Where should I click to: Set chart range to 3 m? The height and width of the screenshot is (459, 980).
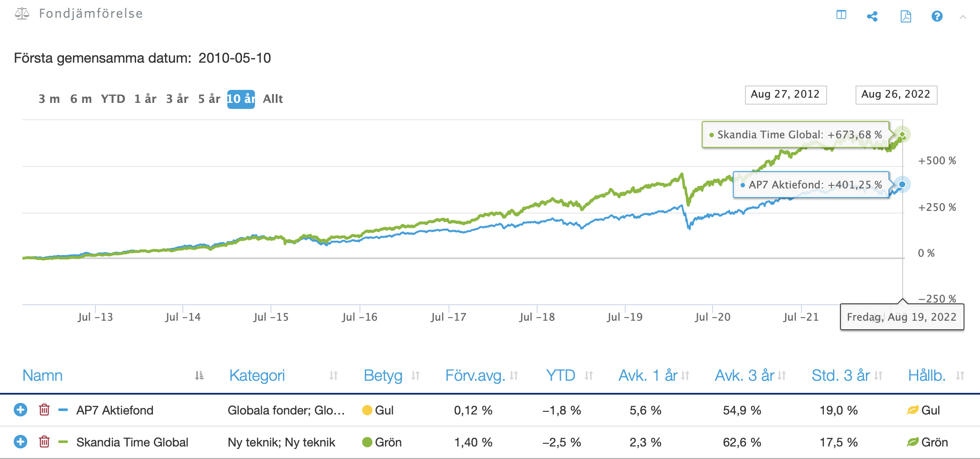click(49, 99)
